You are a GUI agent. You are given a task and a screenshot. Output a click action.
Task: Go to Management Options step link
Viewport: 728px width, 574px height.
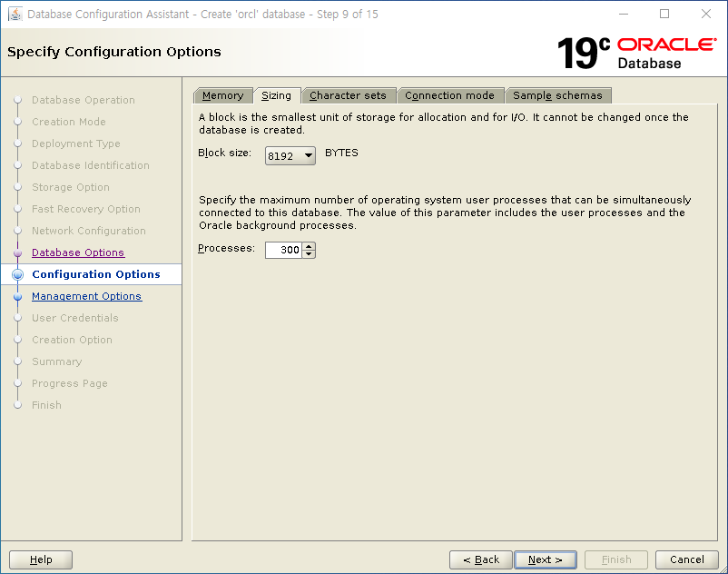87,296
